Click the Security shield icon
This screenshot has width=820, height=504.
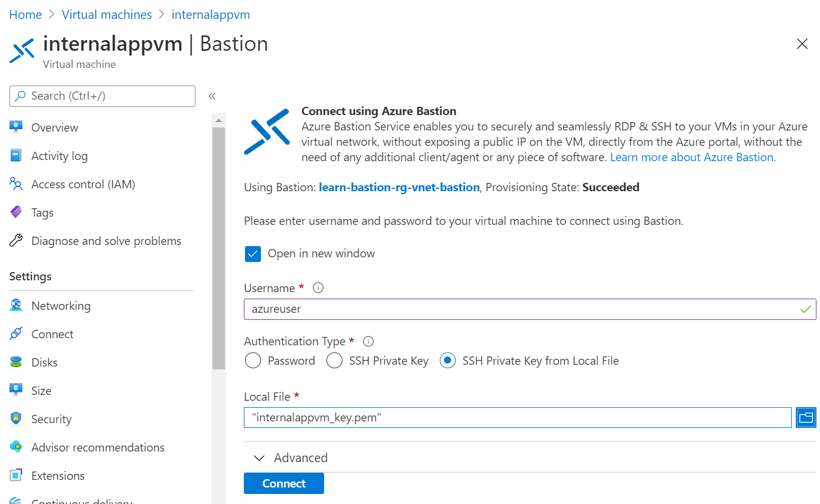click(x=16, y=419)
